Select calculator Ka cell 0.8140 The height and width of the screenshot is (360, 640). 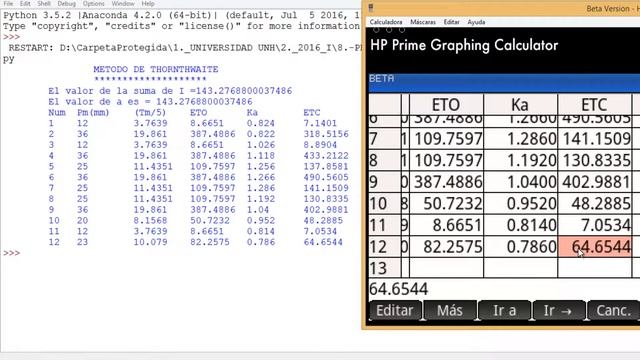[520, 225]
